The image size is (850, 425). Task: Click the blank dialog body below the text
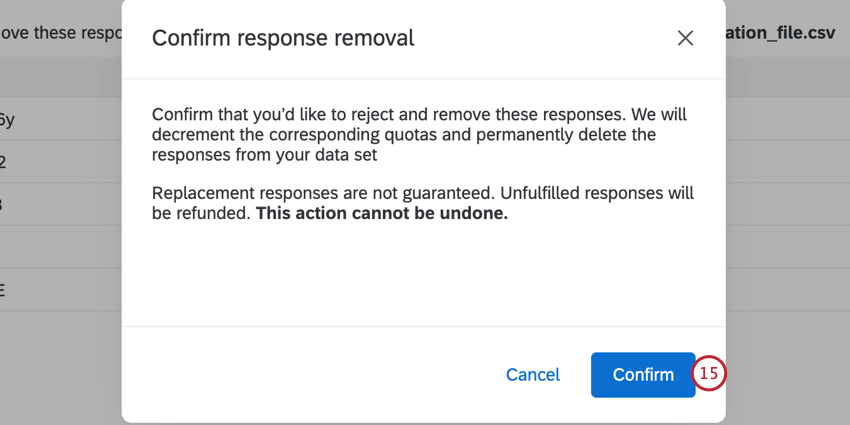pyautogui.click(x=420, y=280)
